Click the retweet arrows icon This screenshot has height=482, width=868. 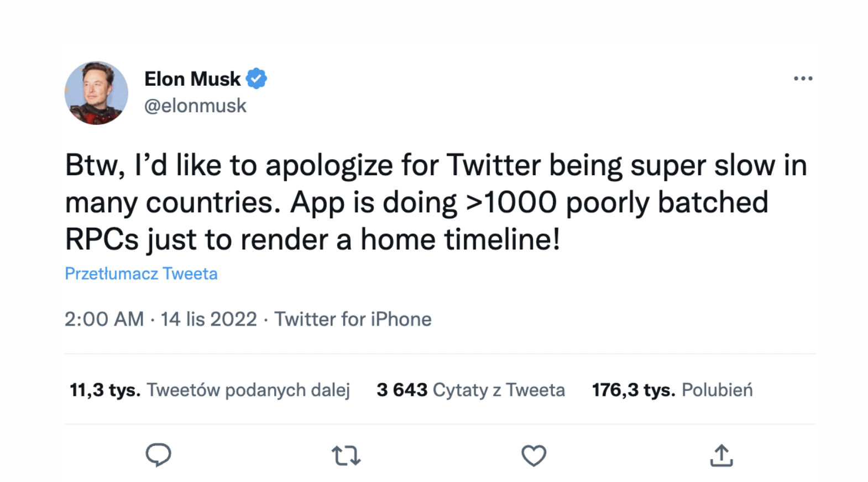[346, 456]
